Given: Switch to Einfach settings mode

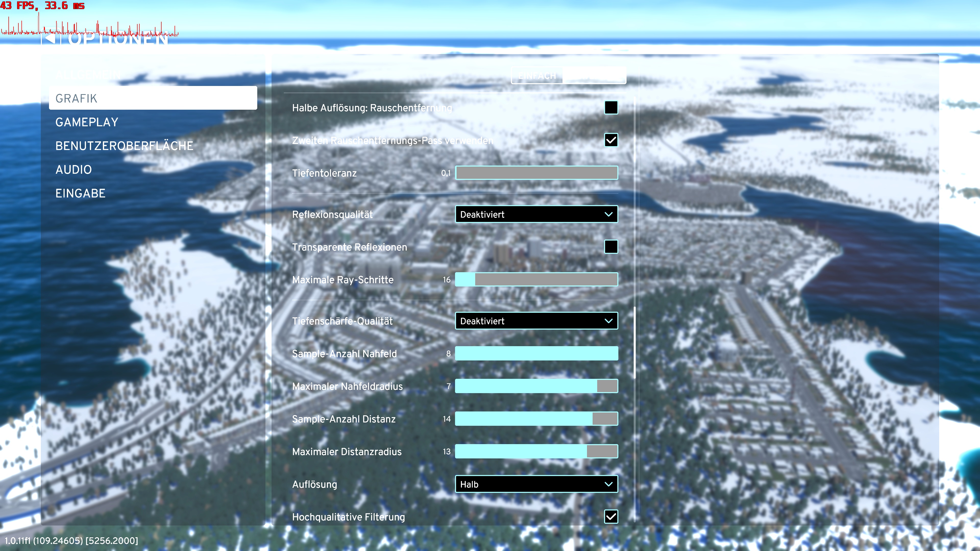Looking at the screenshot, I should coord(537,76).
